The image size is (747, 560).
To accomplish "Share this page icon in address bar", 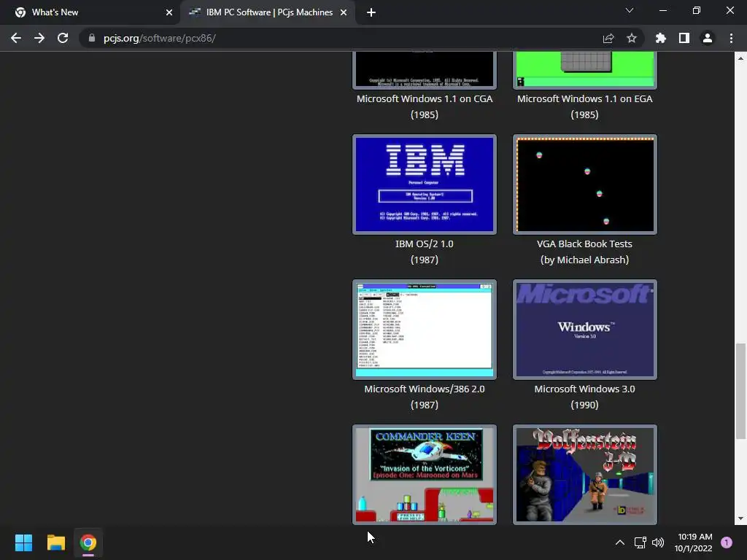I will click(608, 38).
